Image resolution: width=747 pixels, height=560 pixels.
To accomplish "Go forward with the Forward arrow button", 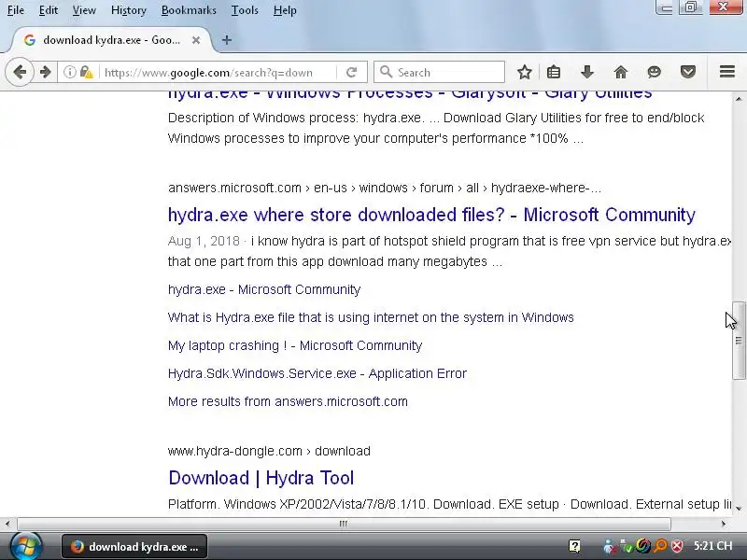I will 45,73.
